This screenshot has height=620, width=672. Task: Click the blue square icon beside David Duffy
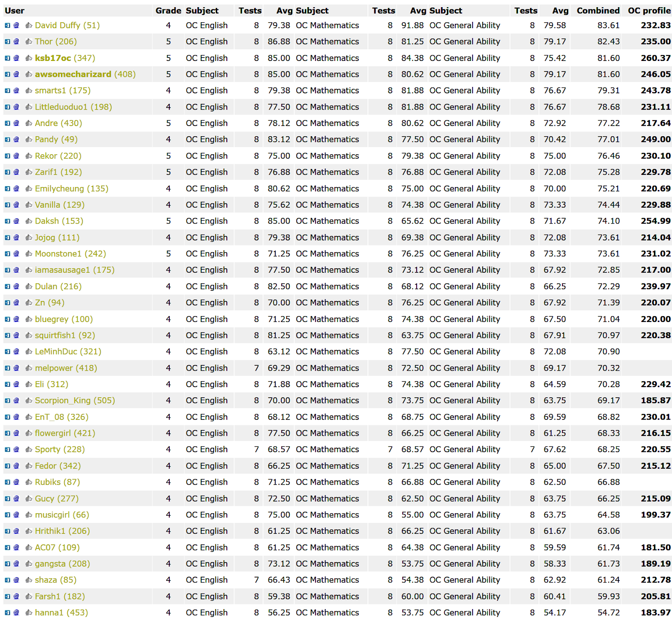pyautogui.click(x=8, y=25)
